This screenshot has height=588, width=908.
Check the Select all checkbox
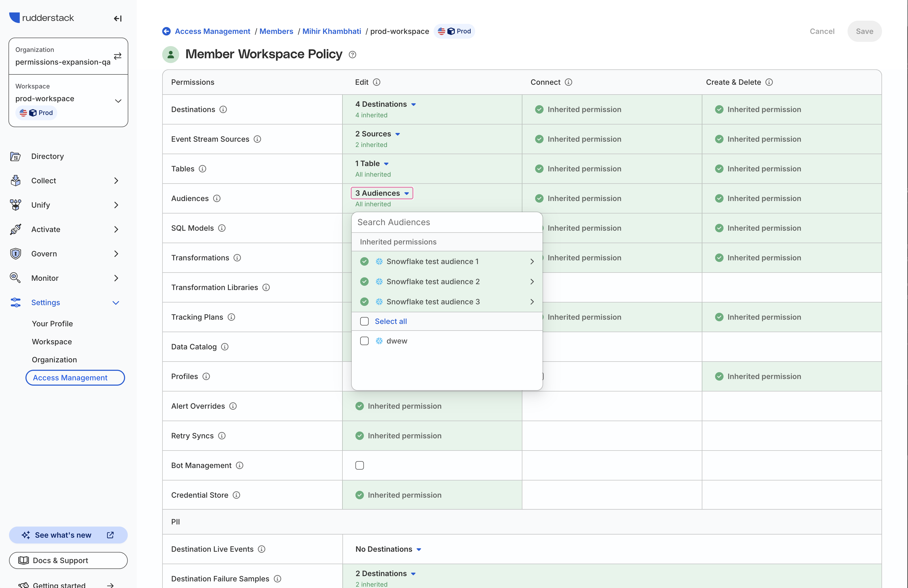[364, 322]
